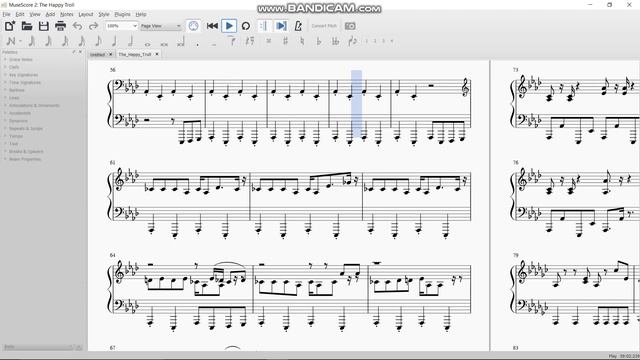Viewport: 640px width, 360px height.
Task: Open Page View mode dropdown
Action: [x=160, y=26]
